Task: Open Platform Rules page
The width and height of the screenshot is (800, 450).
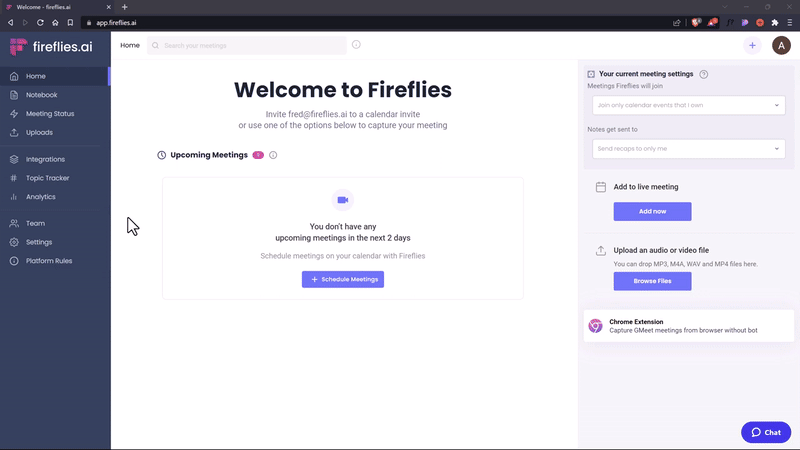Action: 55,261
